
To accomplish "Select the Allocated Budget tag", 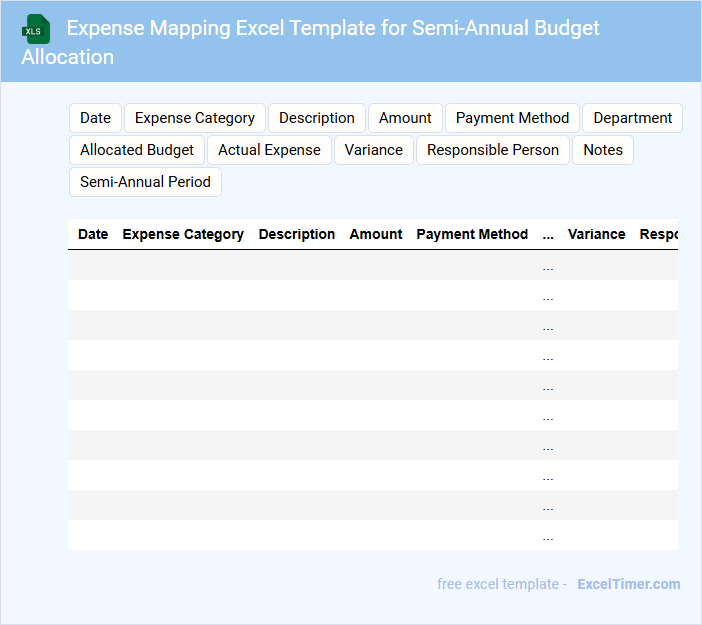I will 137,150.
